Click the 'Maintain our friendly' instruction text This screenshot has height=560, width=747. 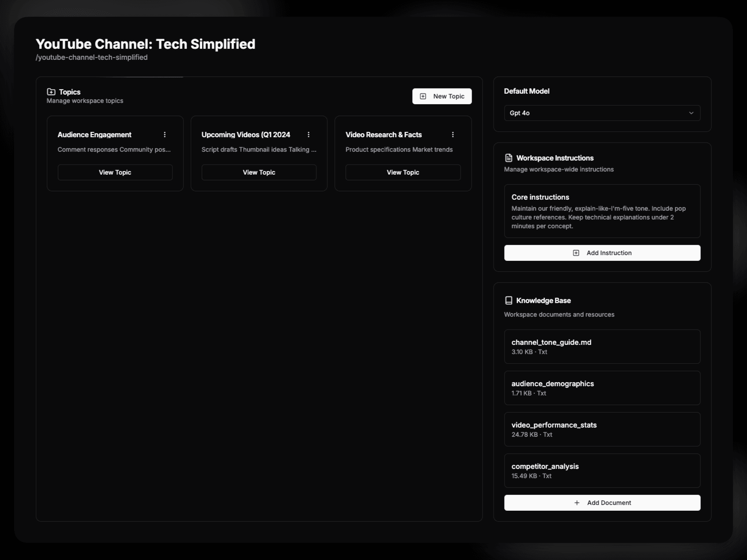point(599,217)
